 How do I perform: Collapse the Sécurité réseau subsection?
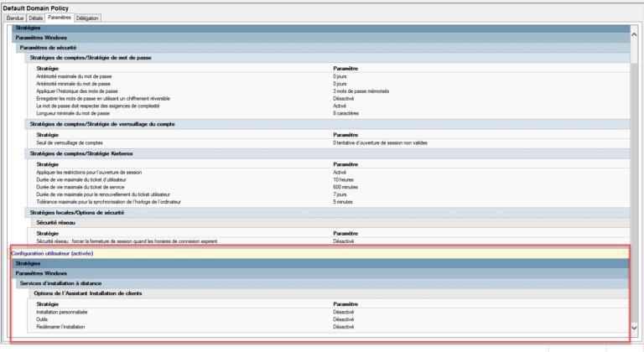click(x=330, y=223)
